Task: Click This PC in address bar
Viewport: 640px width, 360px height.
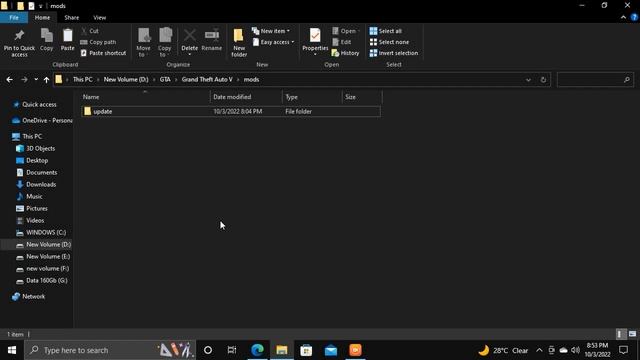Action: 82,80
